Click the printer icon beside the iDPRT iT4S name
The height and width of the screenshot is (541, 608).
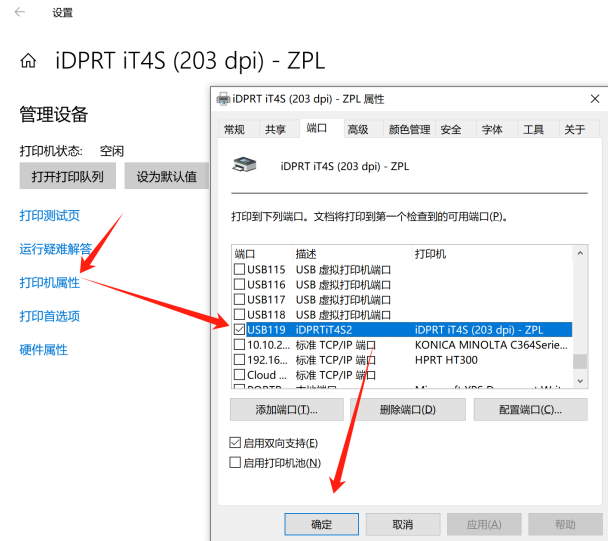[x=244, y=165]
